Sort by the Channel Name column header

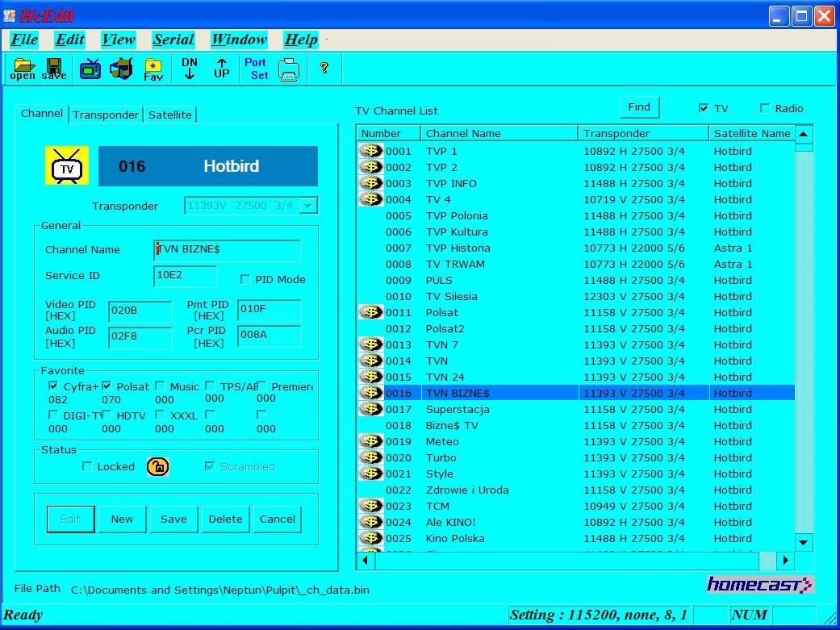[499, 133]
